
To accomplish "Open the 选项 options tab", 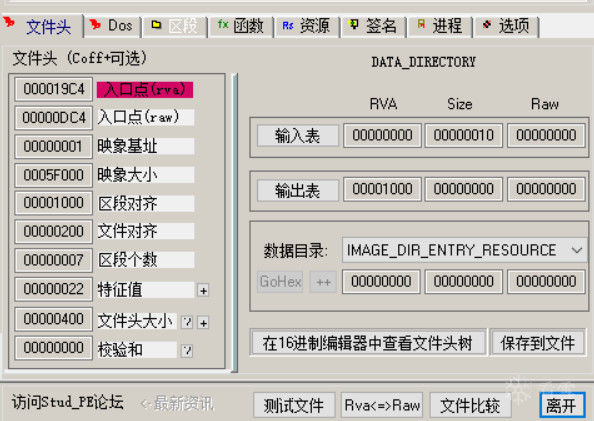I will point(506,27).
